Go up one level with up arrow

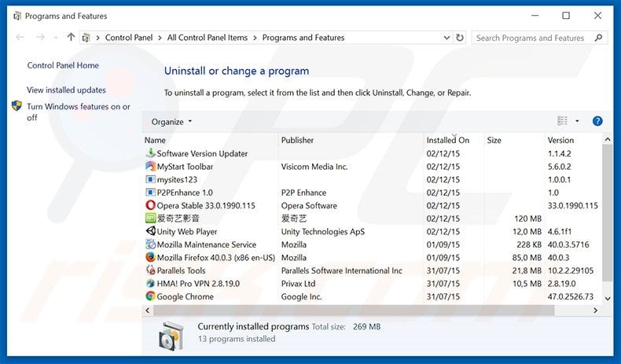pos(71,37)
